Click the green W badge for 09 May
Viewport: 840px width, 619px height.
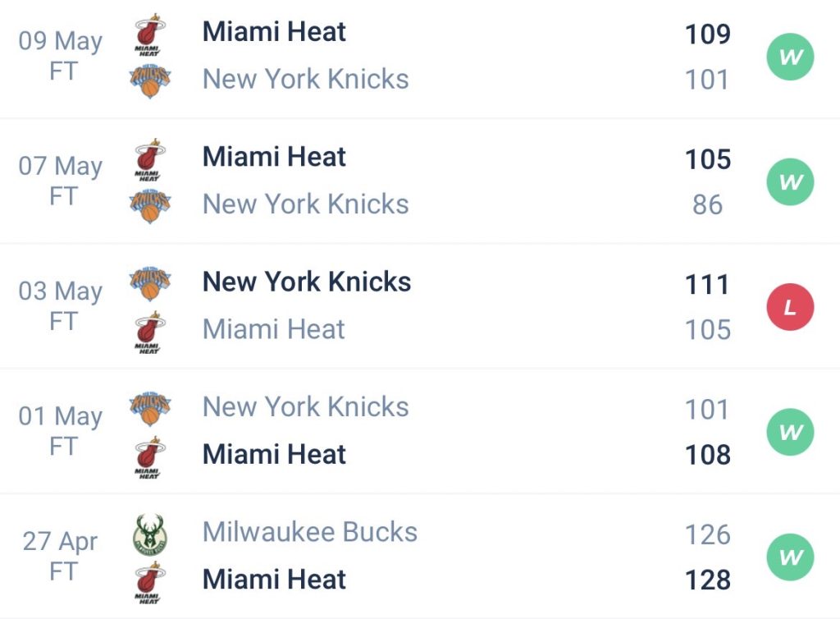coord(790,57)
